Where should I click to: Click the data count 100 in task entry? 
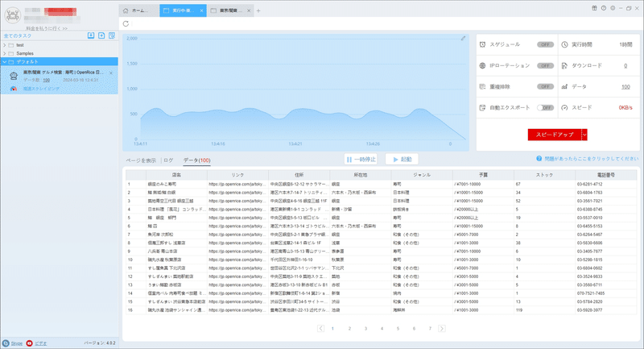[x=47, y=80]
